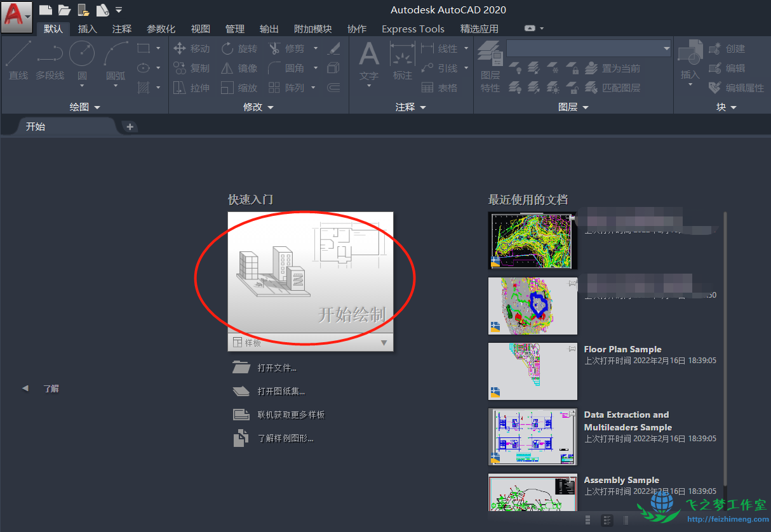This screenshot has height=532, width=771.
Task: Click the Open from mobile/web icon in quick access toolbar
Action: tap(83, 10)
